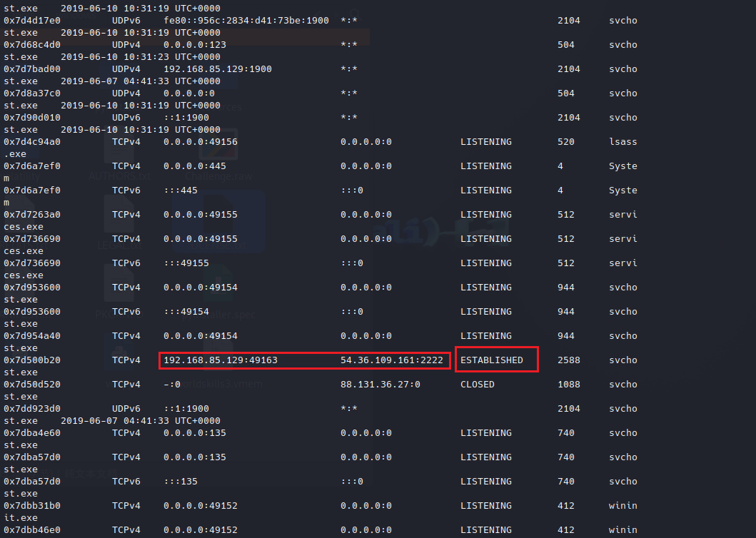
Task: Click local address 0.0.0.0:49156
Action: 200,142
